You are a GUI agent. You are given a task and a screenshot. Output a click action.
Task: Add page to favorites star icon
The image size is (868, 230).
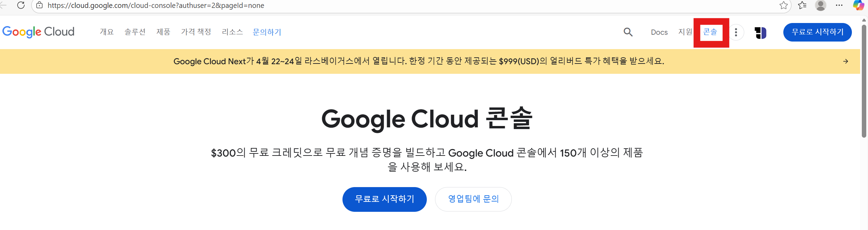784,5
